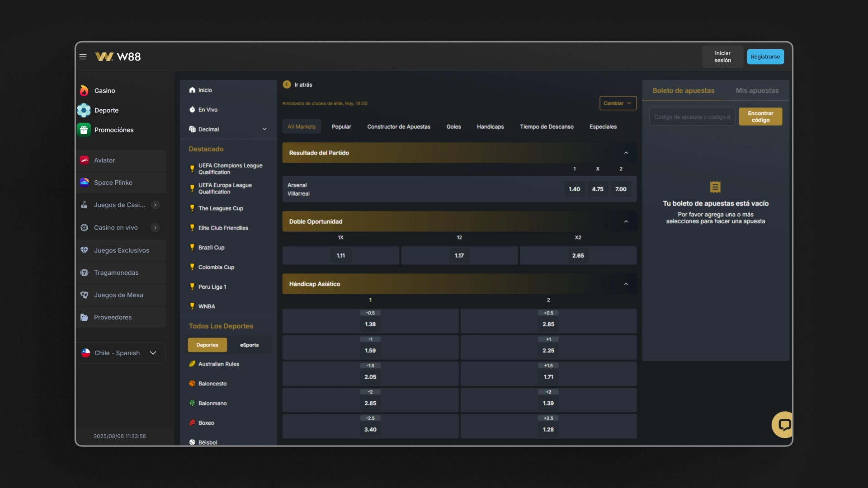868x488 pixels.
Task: Select the All Markets tab
Action: [x=302, y=127]
